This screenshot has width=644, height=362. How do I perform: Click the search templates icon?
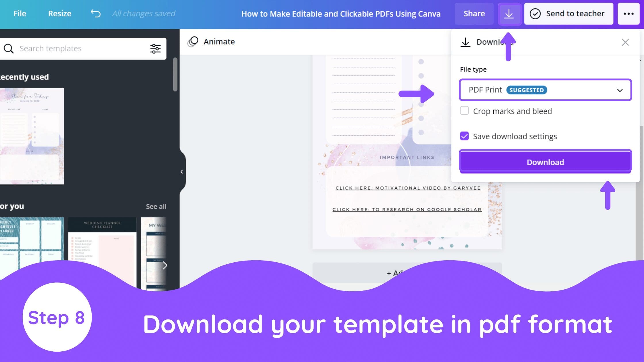pyautogui.click(x=8, y=48)
